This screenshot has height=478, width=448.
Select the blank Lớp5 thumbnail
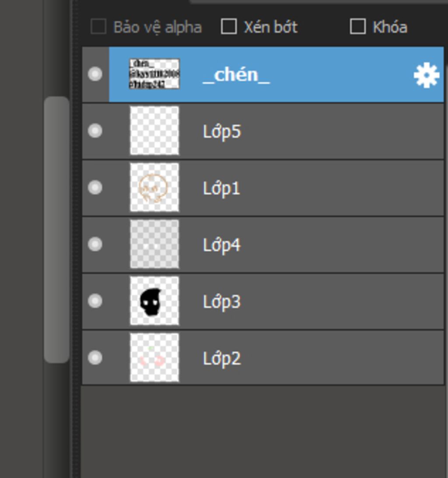(154, 130)
